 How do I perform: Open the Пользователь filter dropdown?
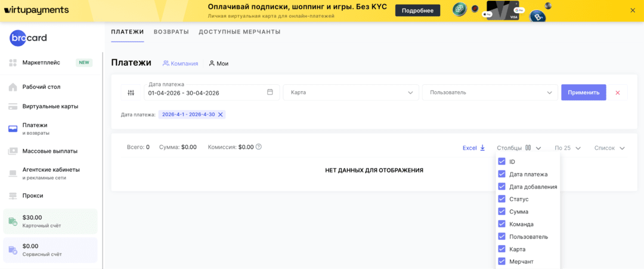pyautogui.click(x=490, y=93)
